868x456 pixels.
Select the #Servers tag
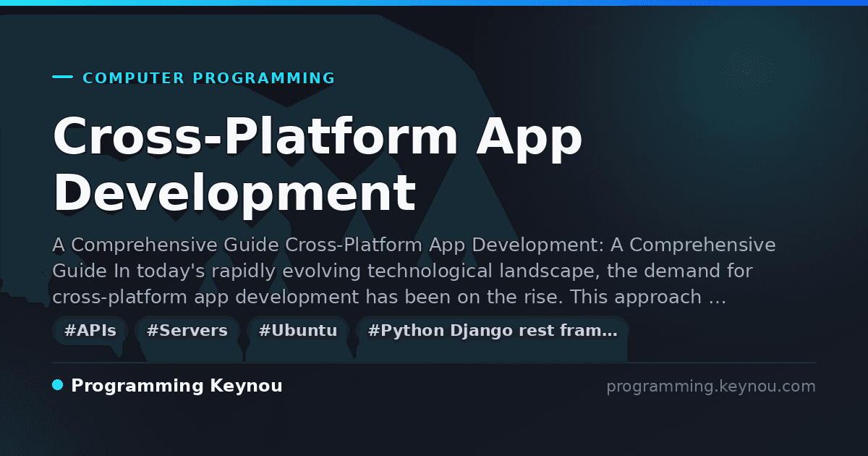[187, 331]
